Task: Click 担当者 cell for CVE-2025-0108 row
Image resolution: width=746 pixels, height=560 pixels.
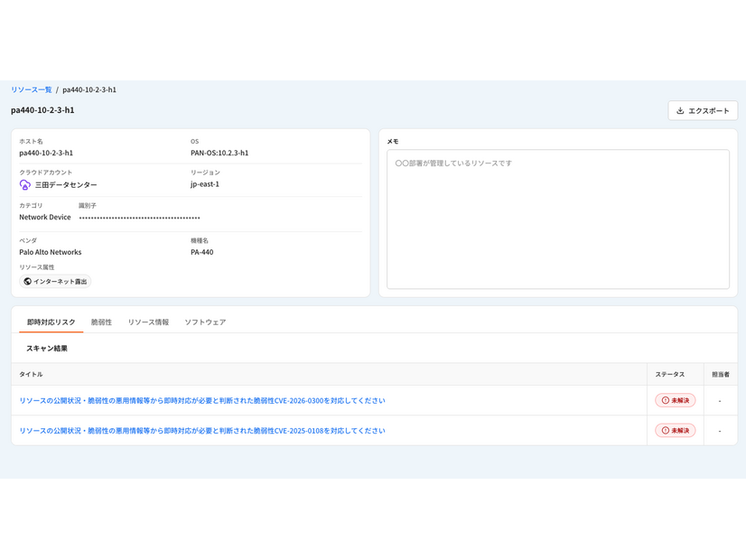Action: tap(721, 431)
